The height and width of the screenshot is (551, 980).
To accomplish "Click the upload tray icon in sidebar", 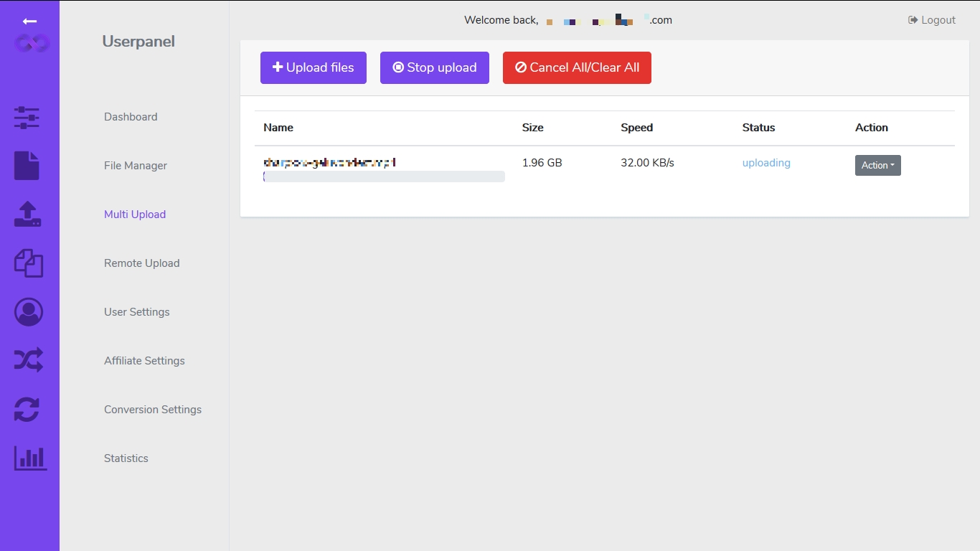I will tap(27, 215).
